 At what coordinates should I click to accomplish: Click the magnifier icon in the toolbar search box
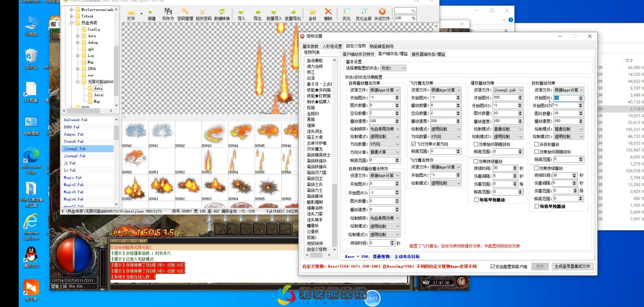[413, 11]
